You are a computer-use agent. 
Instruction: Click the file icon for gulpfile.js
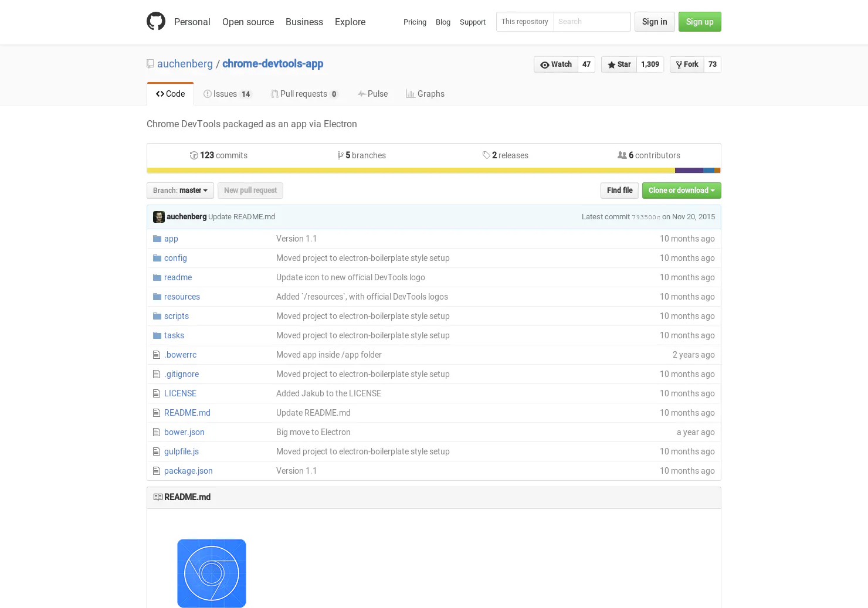coord(157,451)
